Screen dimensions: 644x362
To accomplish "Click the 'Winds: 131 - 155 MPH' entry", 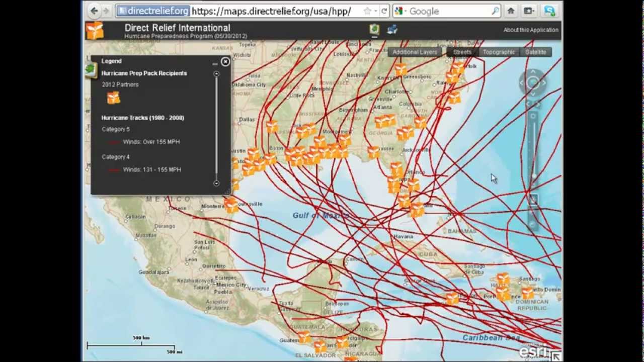I will click(x=152, y=169).
